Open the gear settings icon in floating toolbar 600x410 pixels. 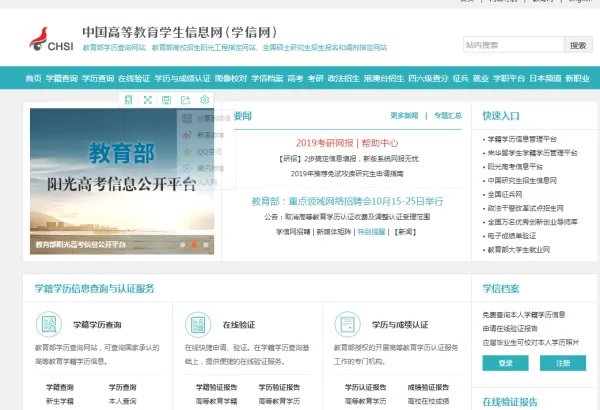click(x=204, y=100)
